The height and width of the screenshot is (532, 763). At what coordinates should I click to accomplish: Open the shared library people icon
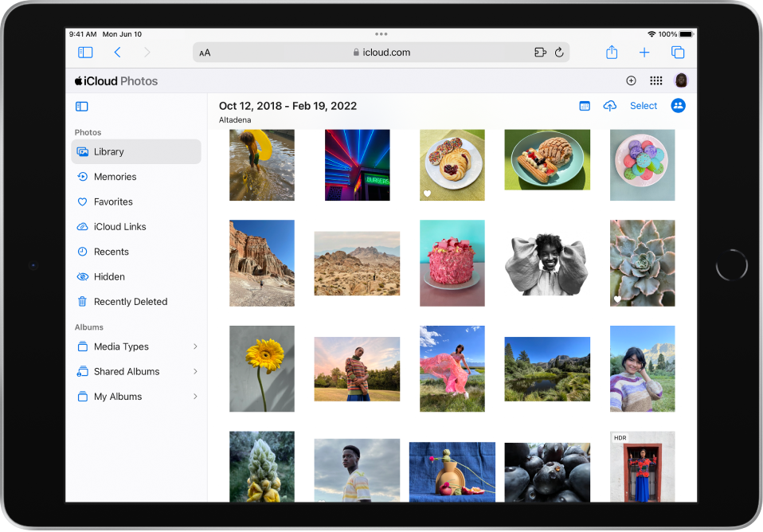click(678, 106)
